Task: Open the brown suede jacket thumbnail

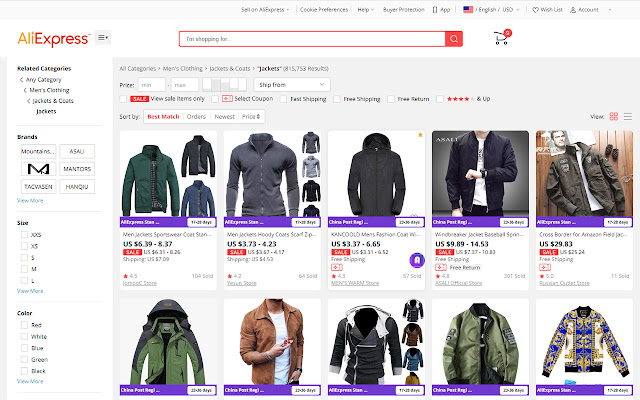Action: (x=272, y=342)
